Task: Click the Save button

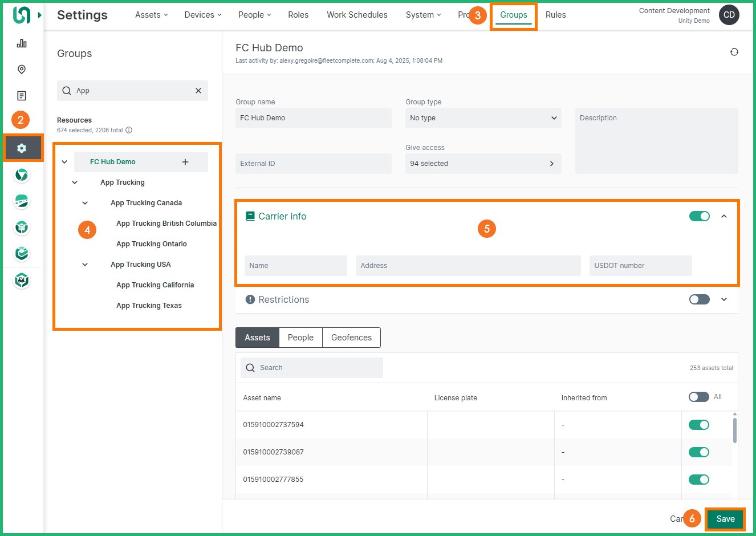Action: pyautogui.click(x=725, y=519)
